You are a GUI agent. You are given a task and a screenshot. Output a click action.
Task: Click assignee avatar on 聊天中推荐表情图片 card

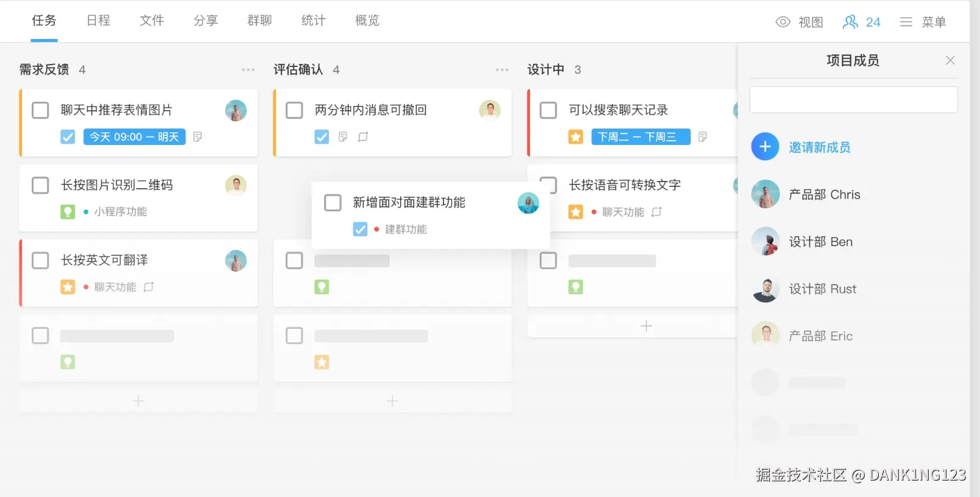[236, 110]
